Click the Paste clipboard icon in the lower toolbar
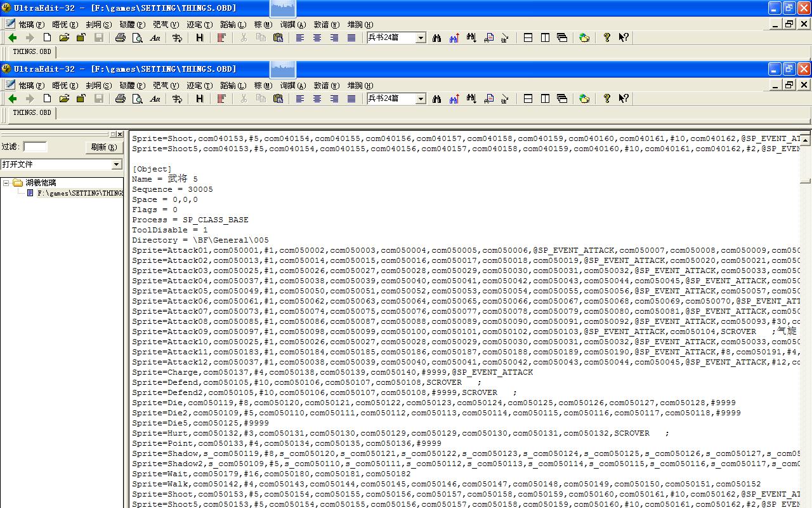The width and height of the screenshot is (812, 508). coord(278,98)
